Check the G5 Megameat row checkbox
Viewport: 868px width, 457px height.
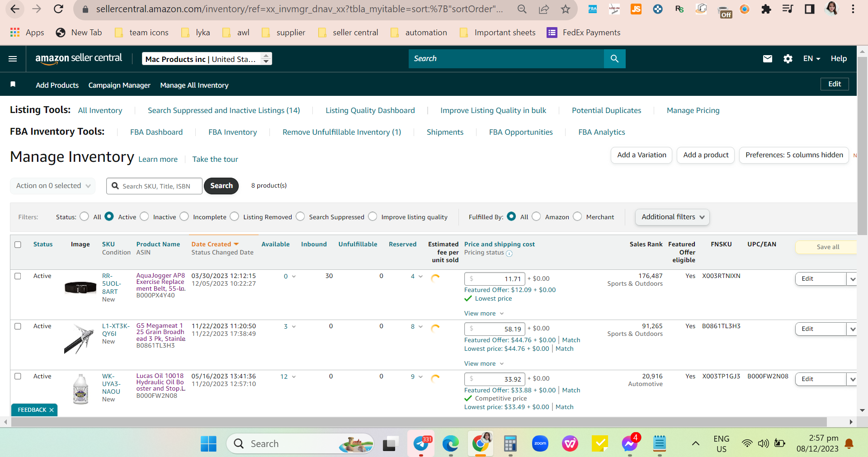[18, 326]
